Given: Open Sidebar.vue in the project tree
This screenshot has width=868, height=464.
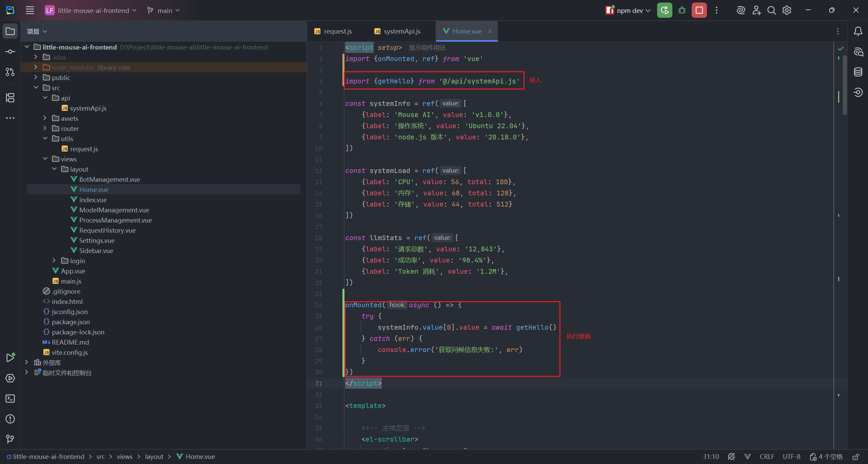Looking at the screenshot, I should 96,251.
